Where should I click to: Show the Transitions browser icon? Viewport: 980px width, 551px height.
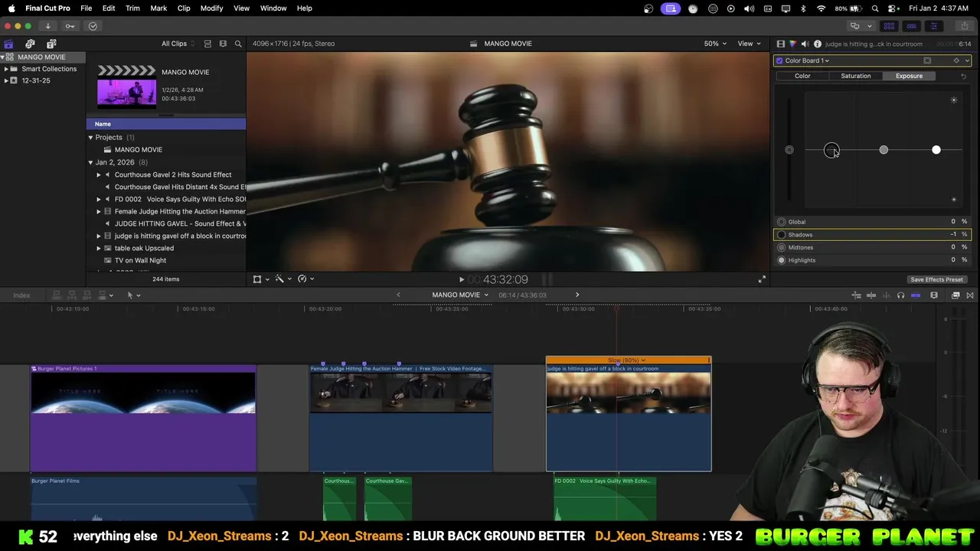click(x=970, y=295)
